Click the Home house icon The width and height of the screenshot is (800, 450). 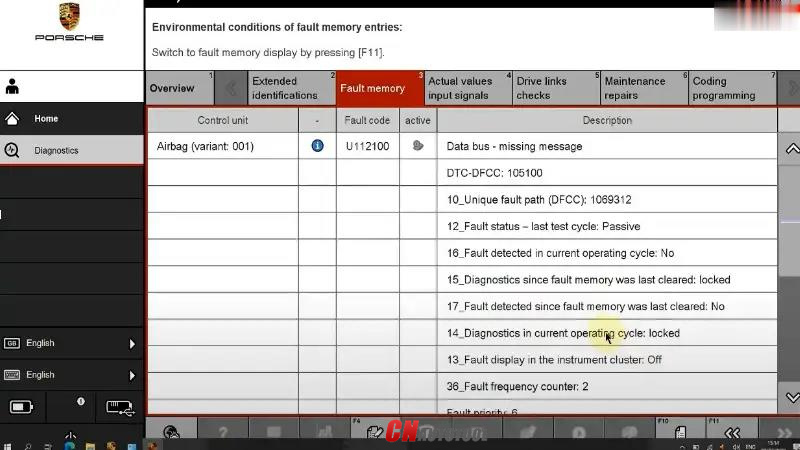click(12, 118)
